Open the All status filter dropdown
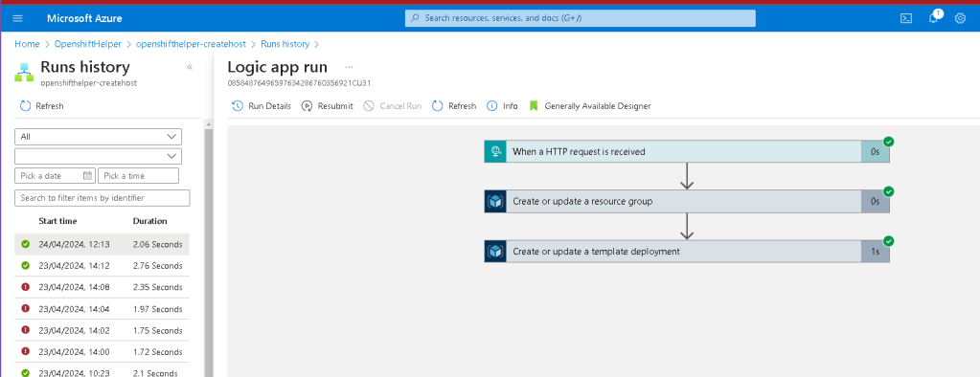The width and height of the screenshot is (980, 377). click(x=98, y=137)
